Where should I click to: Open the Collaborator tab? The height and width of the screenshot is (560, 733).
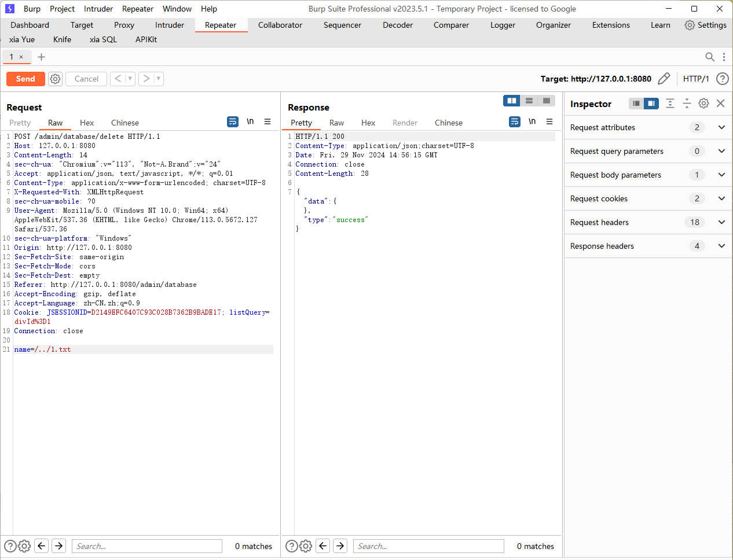(x=280, y=25)
